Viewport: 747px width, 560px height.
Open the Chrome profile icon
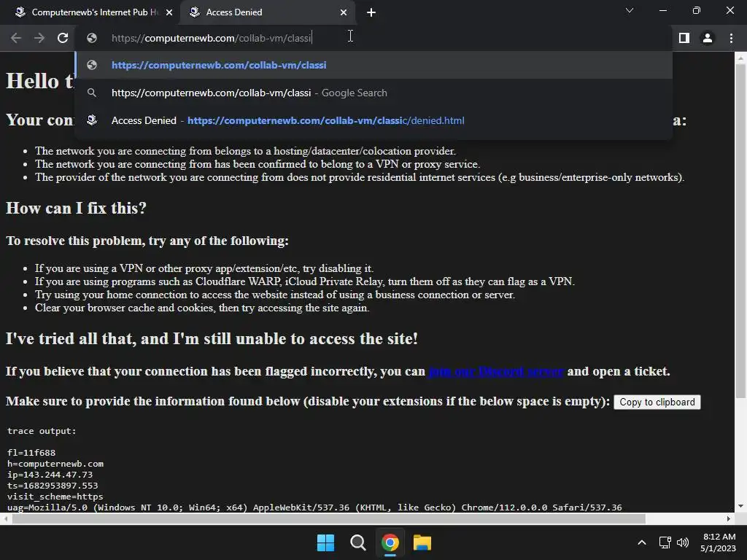(x=708, y=38)
